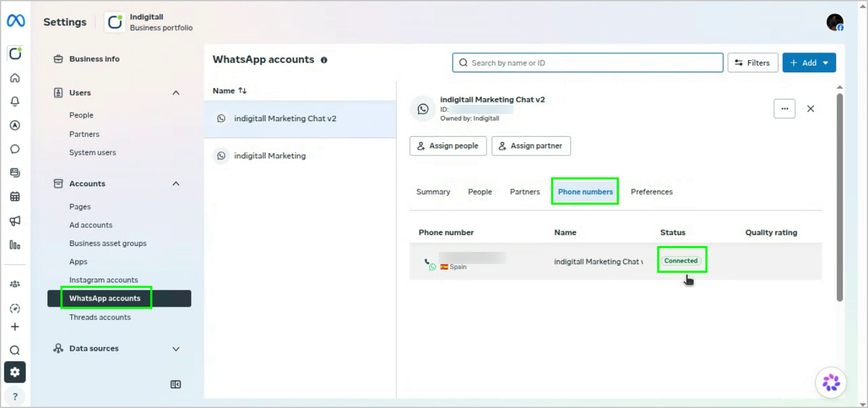Click the info icon beside WhatsApp accounts
The width and height of the screenshot is (868, 408).
[x=324, y=60]
